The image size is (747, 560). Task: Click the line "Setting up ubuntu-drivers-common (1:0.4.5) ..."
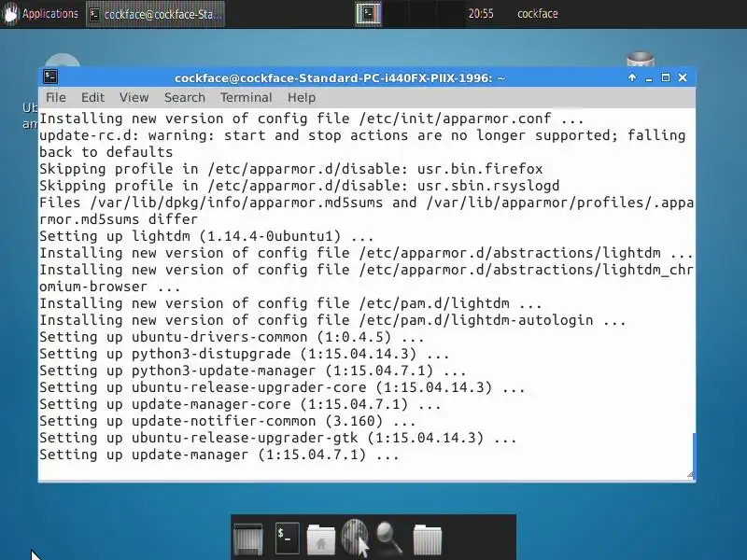[x=232, y=337]
